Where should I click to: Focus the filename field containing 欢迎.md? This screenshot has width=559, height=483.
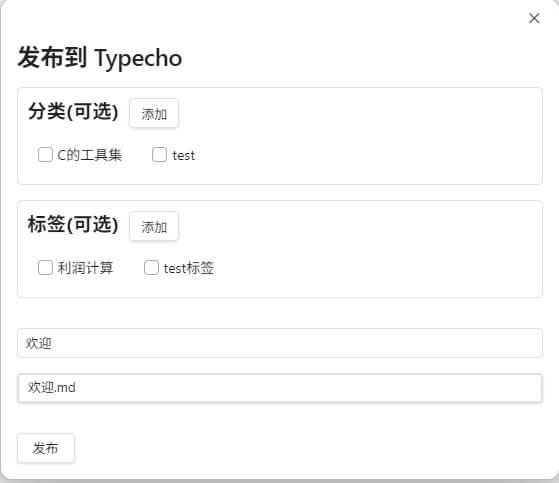pos(280,388)
